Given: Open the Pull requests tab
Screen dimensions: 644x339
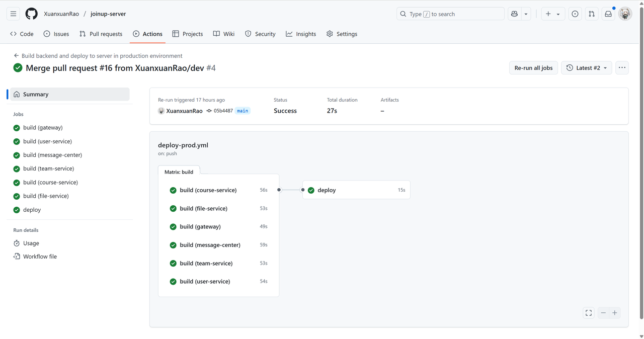Looking at the screenshot, I should point(101,34).
